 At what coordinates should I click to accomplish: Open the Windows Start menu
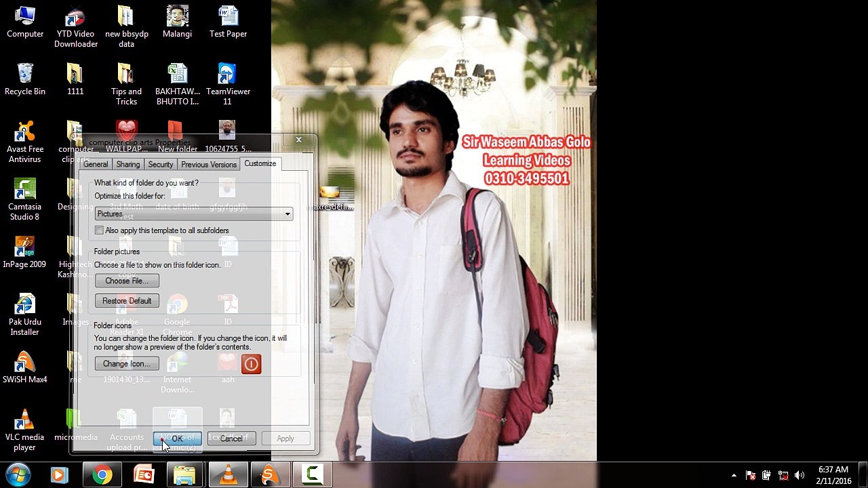[x=18, y=474]
